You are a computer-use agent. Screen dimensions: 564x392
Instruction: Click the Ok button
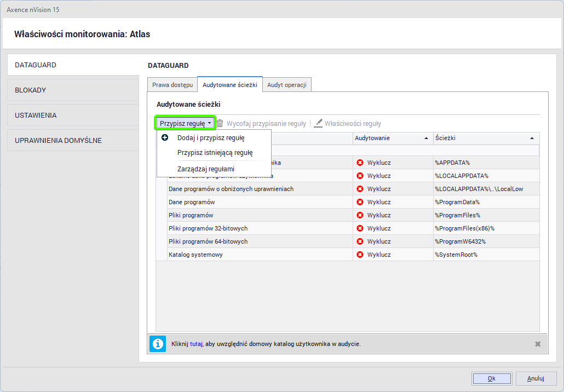491,378
